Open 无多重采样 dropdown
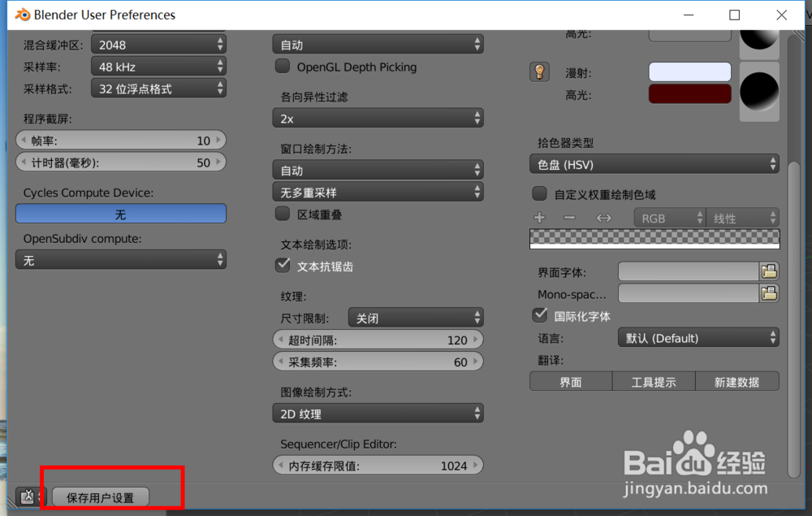 (x=378, y=193)
